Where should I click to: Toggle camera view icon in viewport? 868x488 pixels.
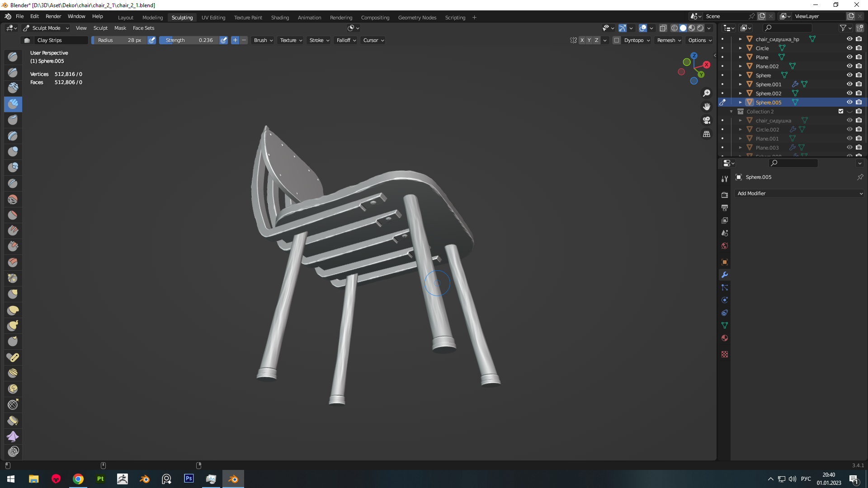(x=707, y=120)
